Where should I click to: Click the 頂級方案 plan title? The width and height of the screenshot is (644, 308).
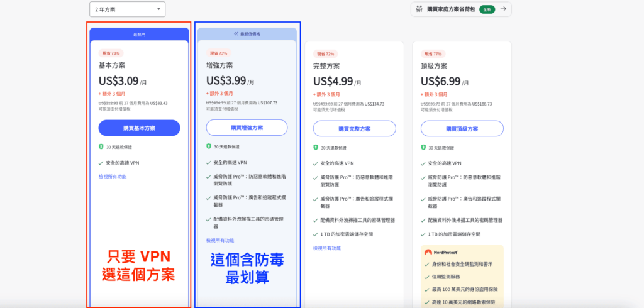[x=434, y=66]
